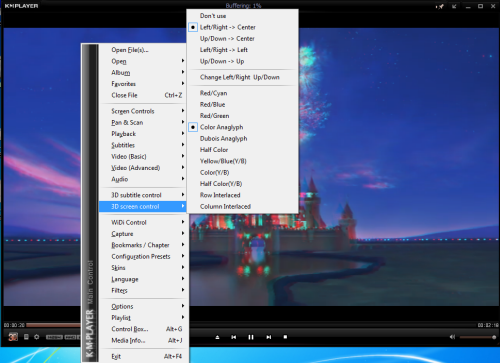Skip to previous track
The image size is (500, 363).
pos(234,337)
